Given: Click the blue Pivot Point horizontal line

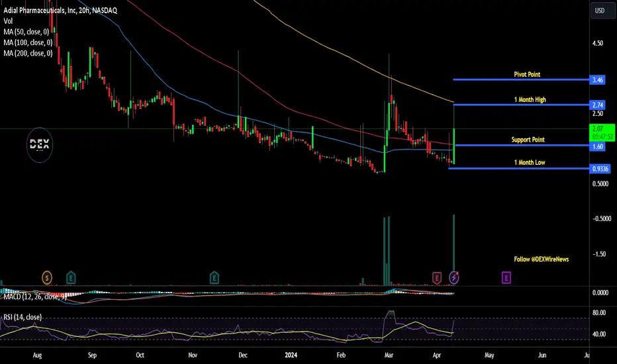Looking at the screenshot, I should tap(521, 80).
